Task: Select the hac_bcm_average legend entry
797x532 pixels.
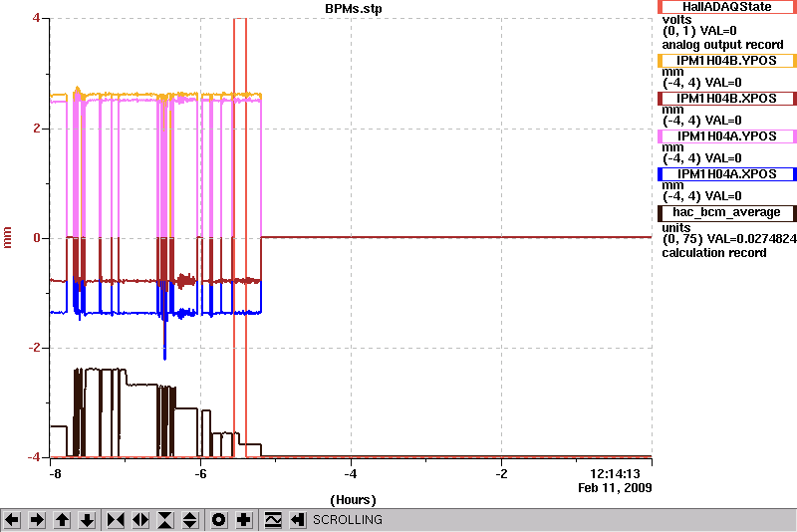Action: click(727, 212)
